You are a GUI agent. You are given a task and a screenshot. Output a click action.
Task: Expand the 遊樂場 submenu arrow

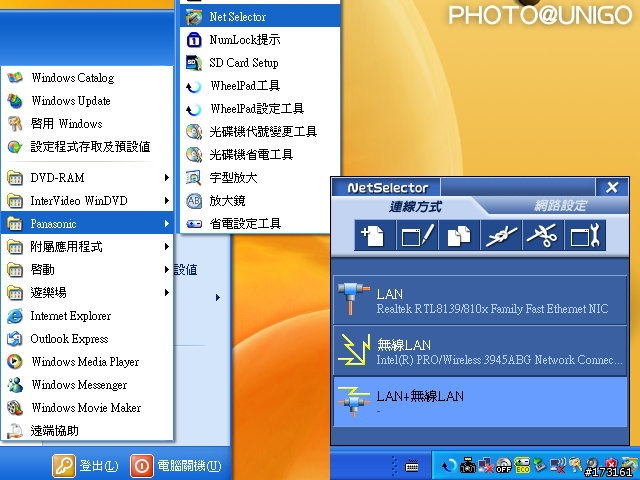pos(167,293)
